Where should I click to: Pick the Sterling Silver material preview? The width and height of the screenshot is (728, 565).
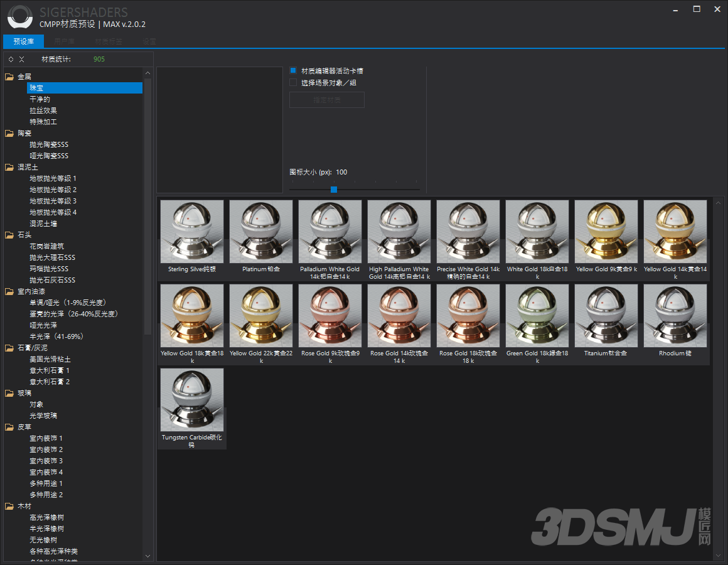pos(192,232)
